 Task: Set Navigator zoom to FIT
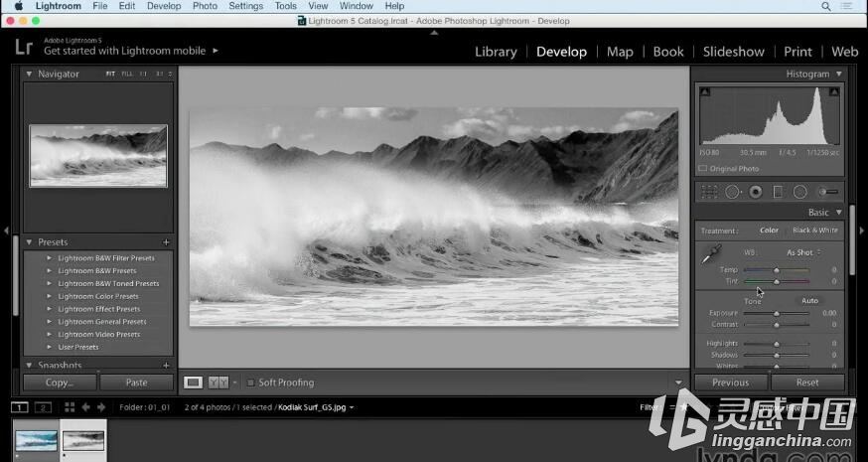[x=110, y=74]
